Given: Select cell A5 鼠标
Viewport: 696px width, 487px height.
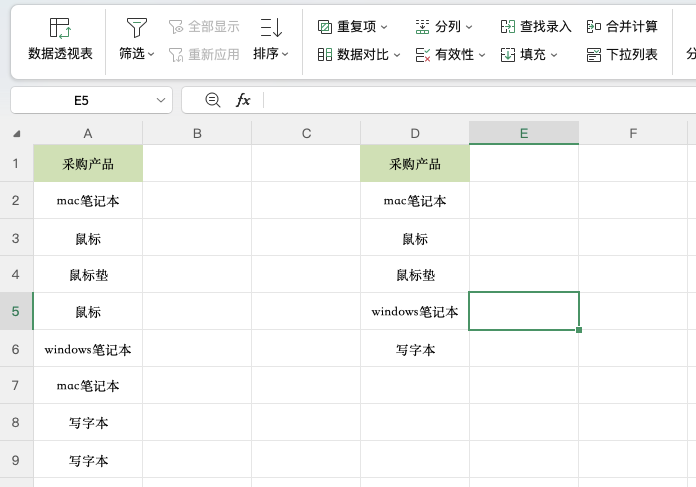Looking at the screenshot, I should pos(88,311).
